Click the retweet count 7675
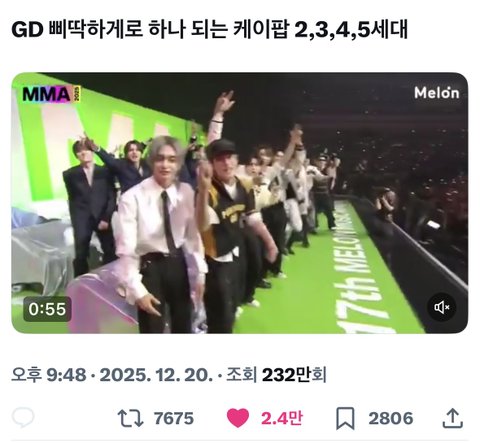The height and width of the screenshot is (443, 480). [174, 418]
